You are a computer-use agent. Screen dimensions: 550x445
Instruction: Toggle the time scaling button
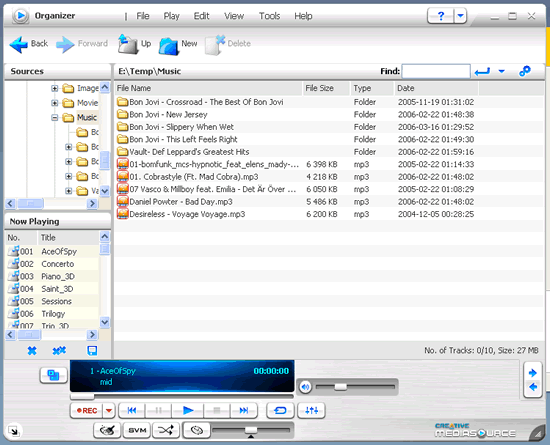(x=197, y=430)
